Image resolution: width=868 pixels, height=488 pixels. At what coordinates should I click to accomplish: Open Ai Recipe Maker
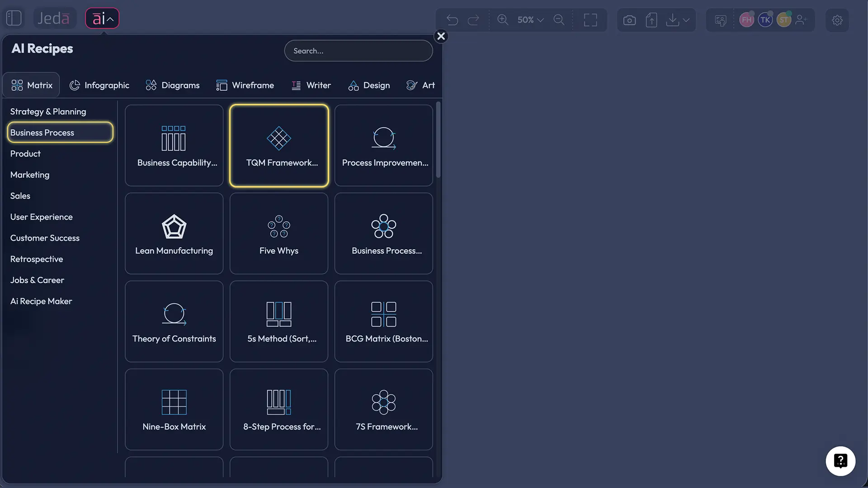[x=41, y=301]
